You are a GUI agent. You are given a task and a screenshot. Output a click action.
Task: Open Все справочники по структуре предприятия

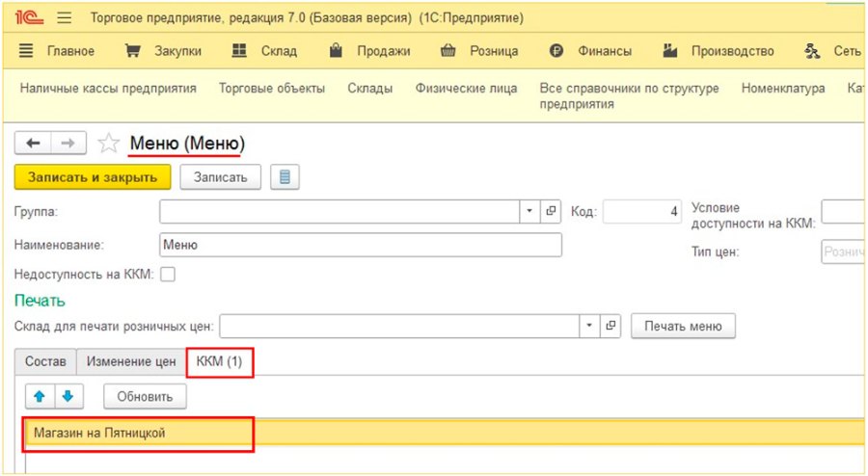click(x=630, y=96)
